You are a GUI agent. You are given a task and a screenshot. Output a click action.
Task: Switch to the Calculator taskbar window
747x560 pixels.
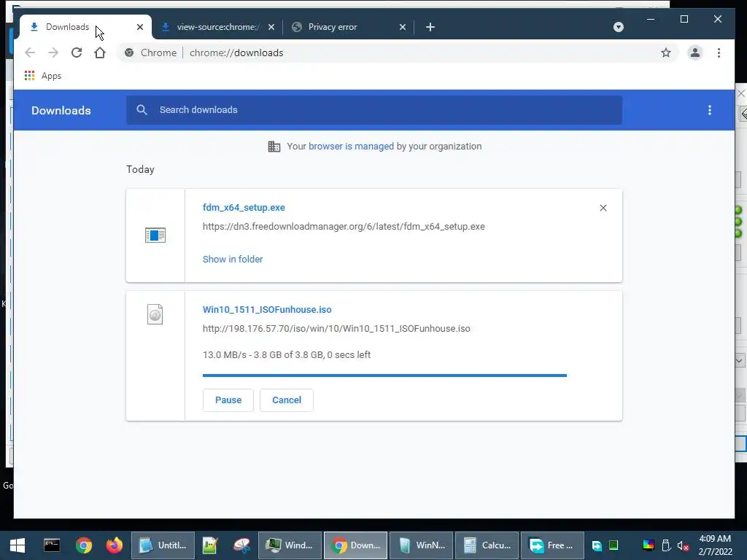coord(487,545)
